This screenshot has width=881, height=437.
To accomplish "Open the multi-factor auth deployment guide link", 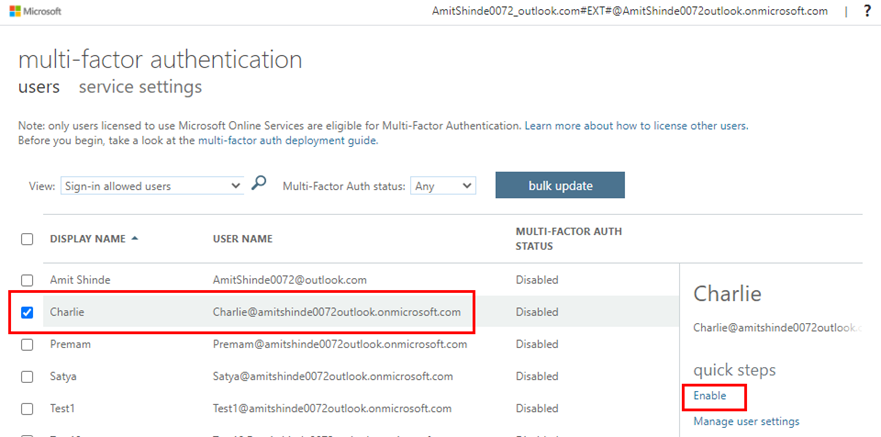I will pos(288,140).
